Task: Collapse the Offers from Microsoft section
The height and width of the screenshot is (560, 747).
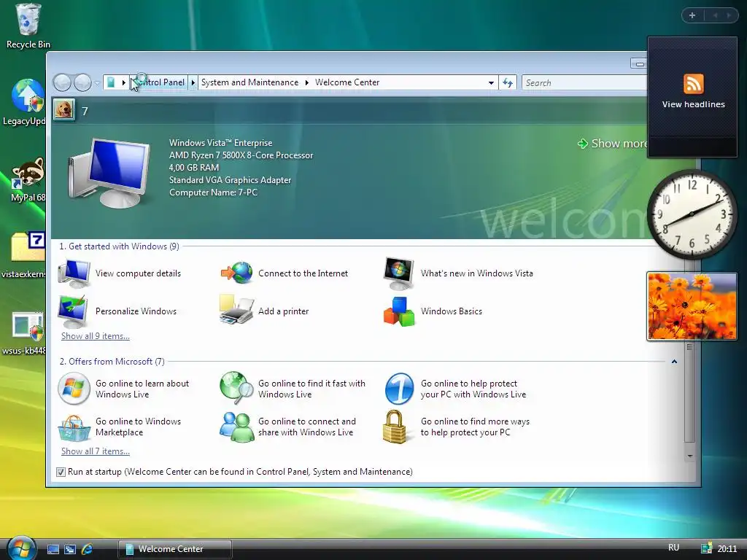Action: click(674, 362)
